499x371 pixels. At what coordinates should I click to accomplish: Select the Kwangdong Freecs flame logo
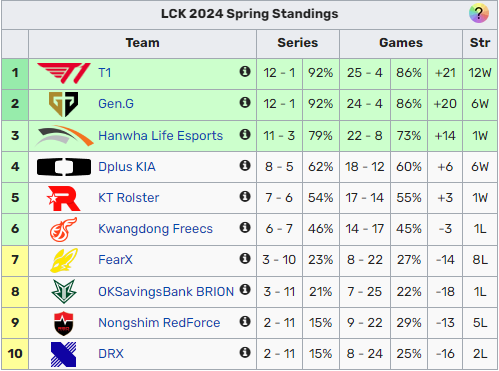pyautogui.click(x=64, y=229)
